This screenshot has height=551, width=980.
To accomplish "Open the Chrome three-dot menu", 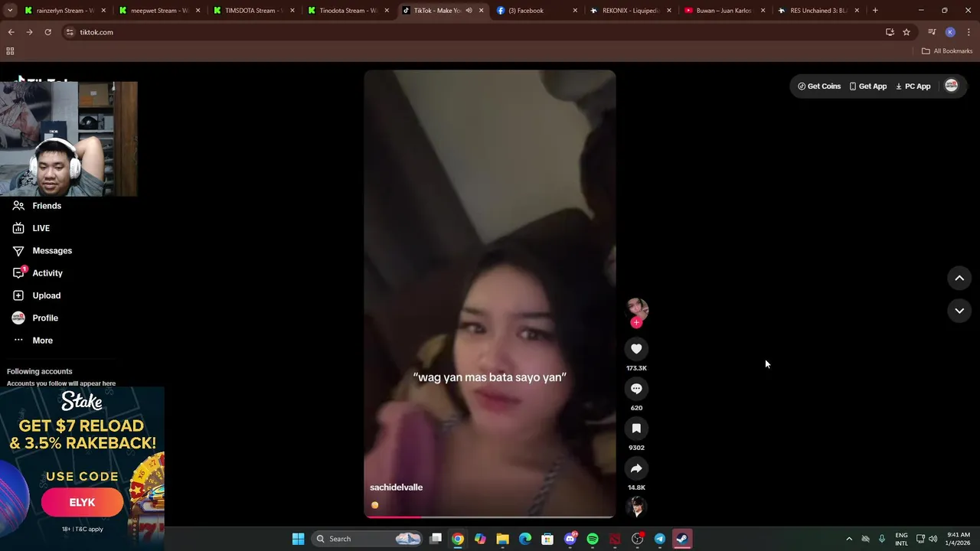I will pos(969,32).
